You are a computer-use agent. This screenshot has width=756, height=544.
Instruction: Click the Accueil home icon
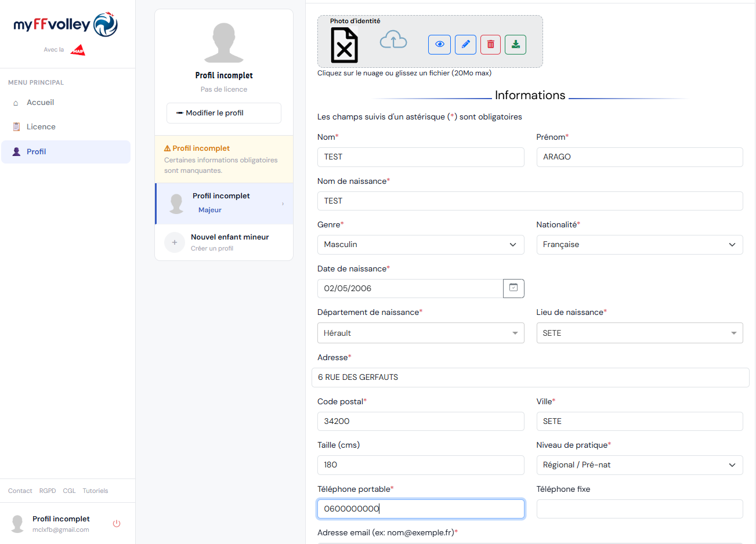point(16,103)
